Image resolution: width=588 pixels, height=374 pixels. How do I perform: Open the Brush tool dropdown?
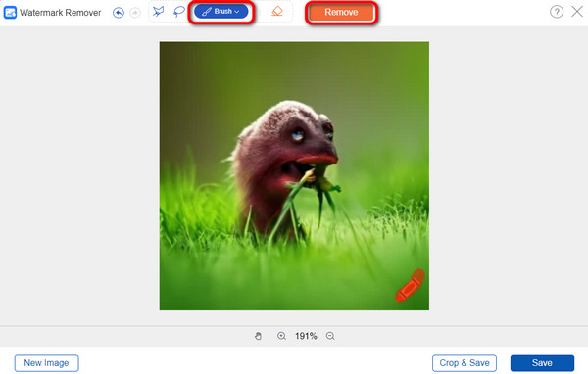point(221,12)
